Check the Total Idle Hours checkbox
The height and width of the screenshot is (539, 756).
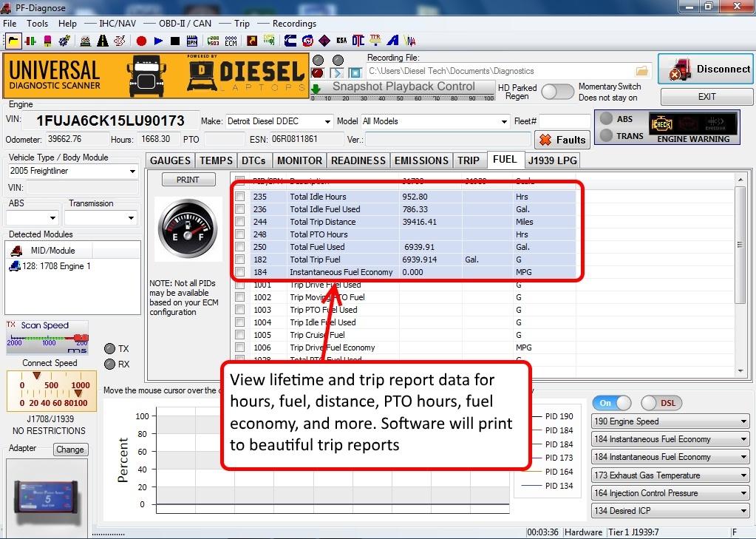[239, 197]
